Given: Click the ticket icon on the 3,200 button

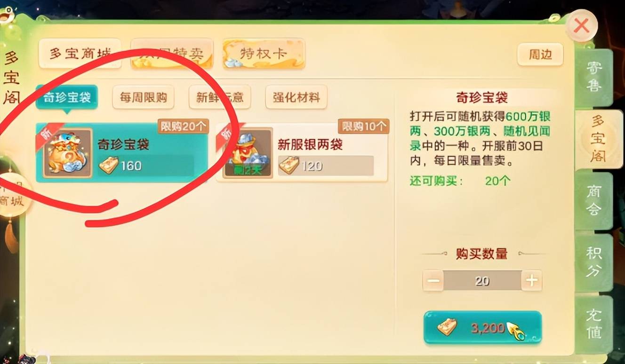Looking at the screenshot, I should click(x=447, y=327).
